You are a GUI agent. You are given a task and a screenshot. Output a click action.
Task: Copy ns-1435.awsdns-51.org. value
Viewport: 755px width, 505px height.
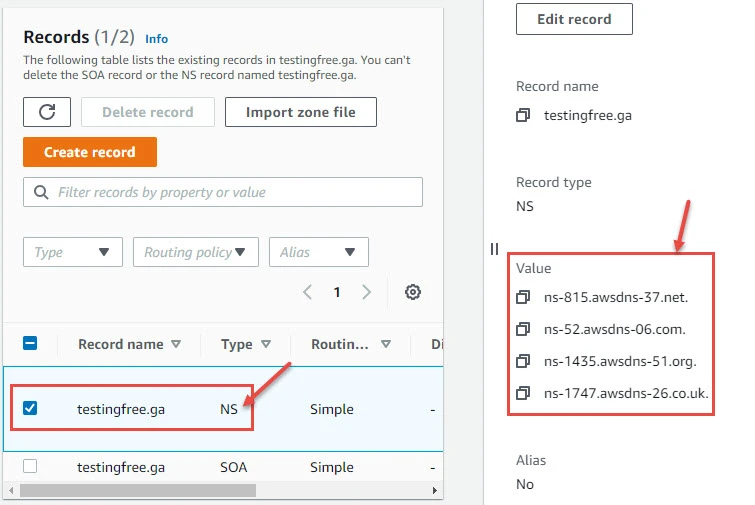[x=523, y=361]
